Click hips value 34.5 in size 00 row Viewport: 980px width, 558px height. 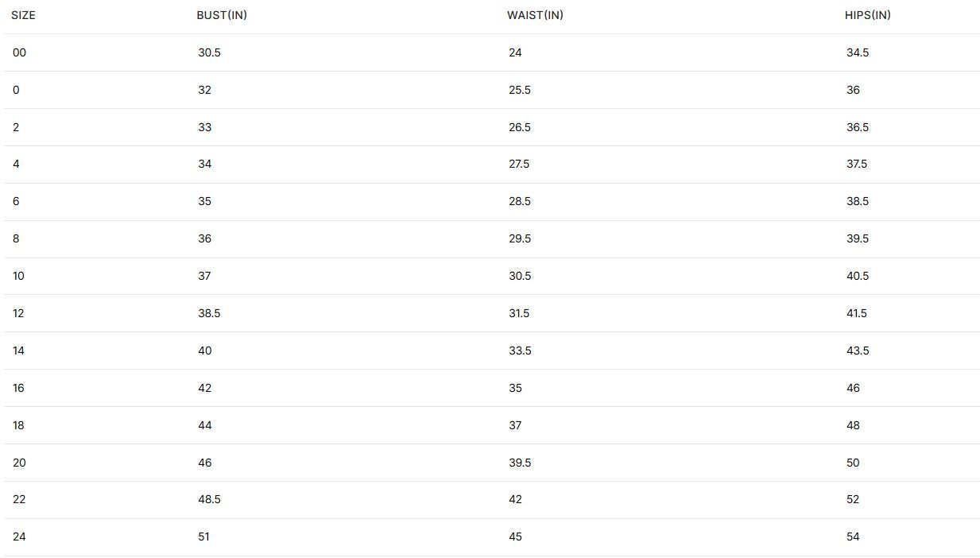coord(858,52)
